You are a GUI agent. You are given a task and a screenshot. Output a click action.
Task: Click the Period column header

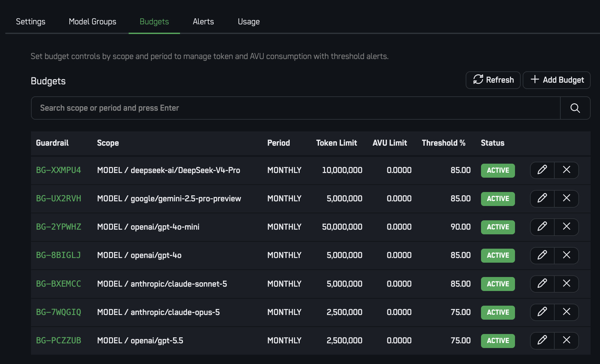coord(279,143)
